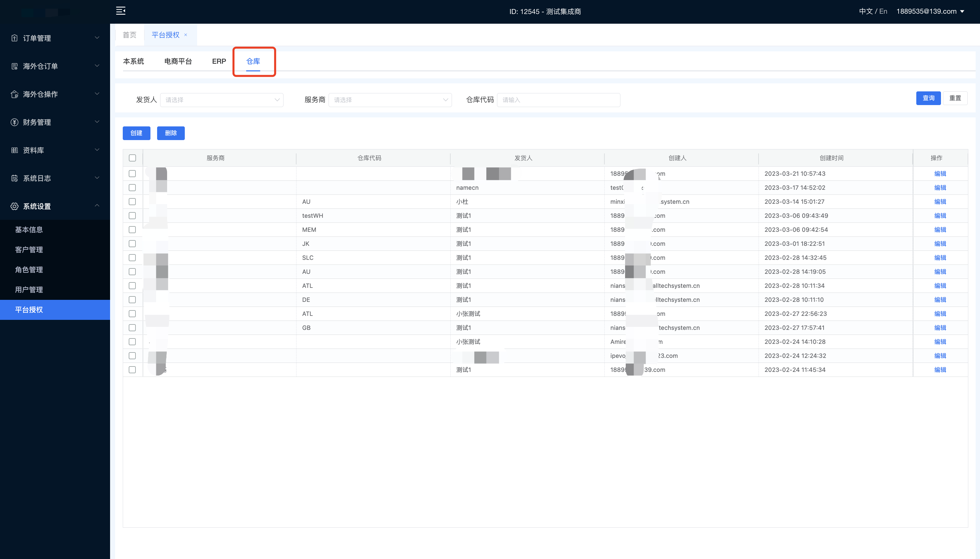Click the 海外仓订单 sidebar icon
980x559 pixels.
[x=15, y=66]
